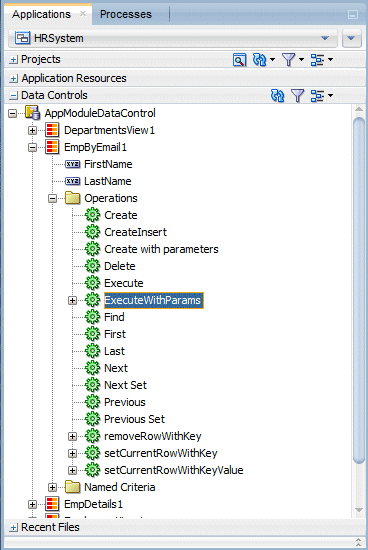The width and height of the screenshot is (368, 550).
Task: Select the setCurrentRowWithKeyValue label
Action: tap(174, 470)
